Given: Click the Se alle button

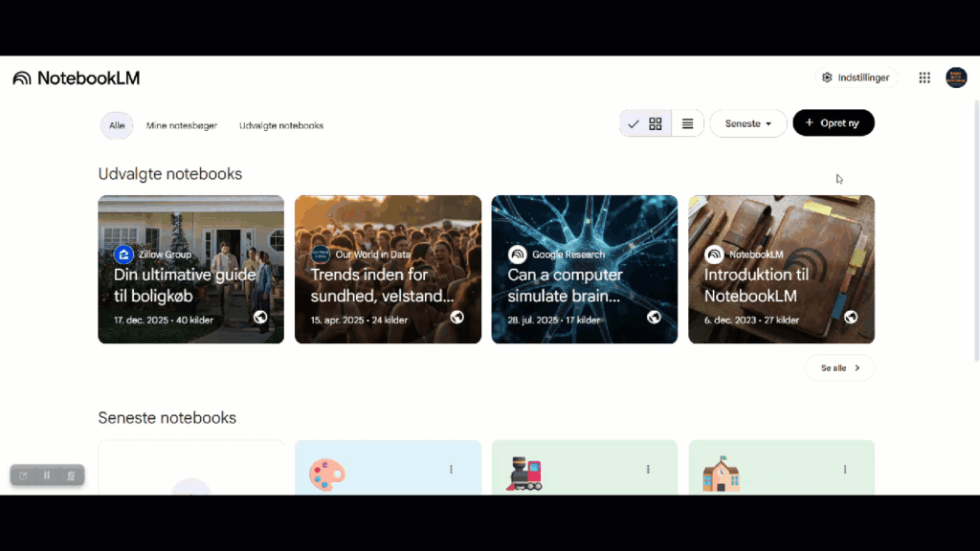Looking at the screenshot, I should [x=839, y=368].
